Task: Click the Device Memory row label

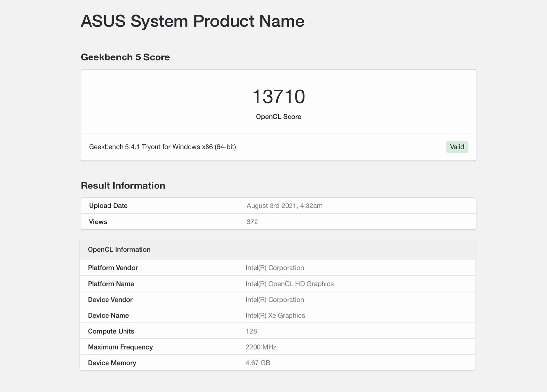Action: (112, 363)
